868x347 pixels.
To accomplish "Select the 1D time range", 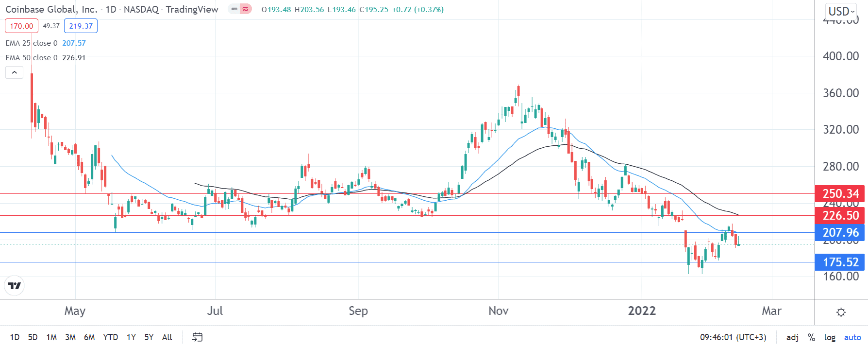I will [15, 337].
